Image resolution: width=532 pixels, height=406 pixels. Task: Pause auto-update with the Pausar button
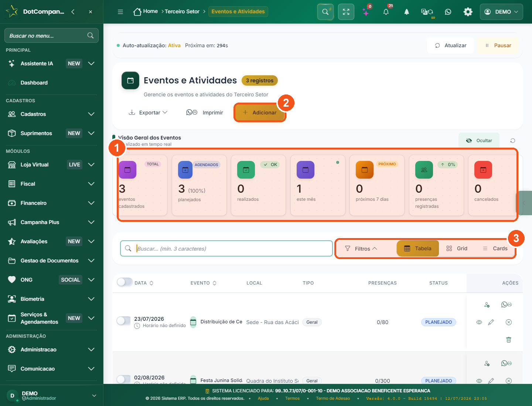point(498,45)
